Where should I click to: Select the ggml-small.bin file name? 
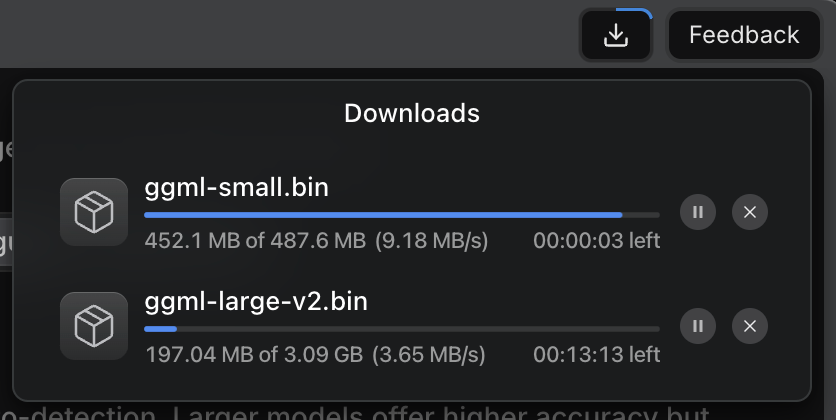pyautogui.click(x=237, y=188)
